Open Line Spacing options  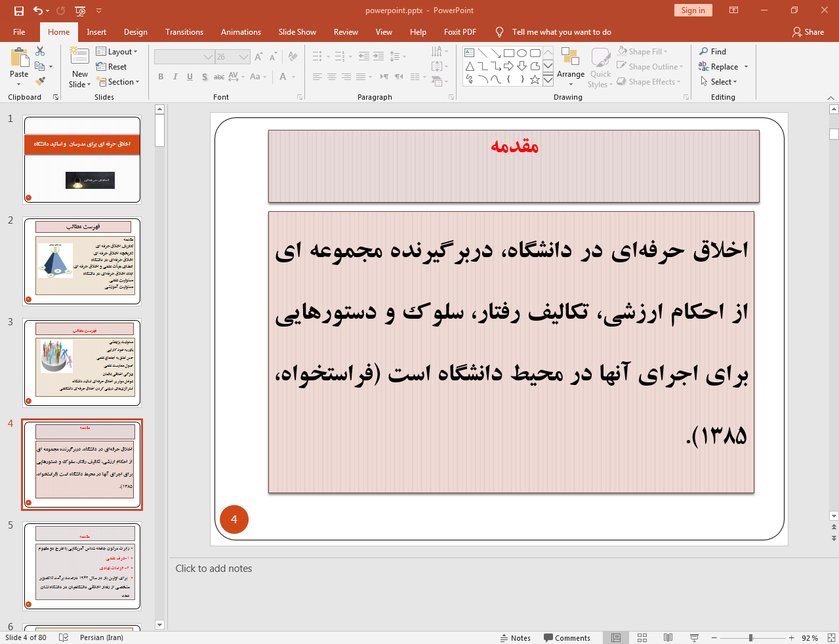tap(398, 56)
